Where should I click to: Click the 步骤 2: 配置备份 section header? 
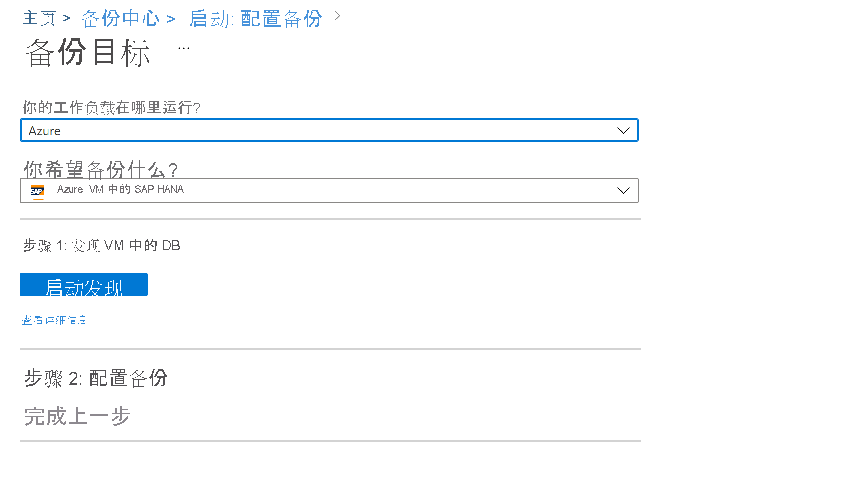(96, 378)
